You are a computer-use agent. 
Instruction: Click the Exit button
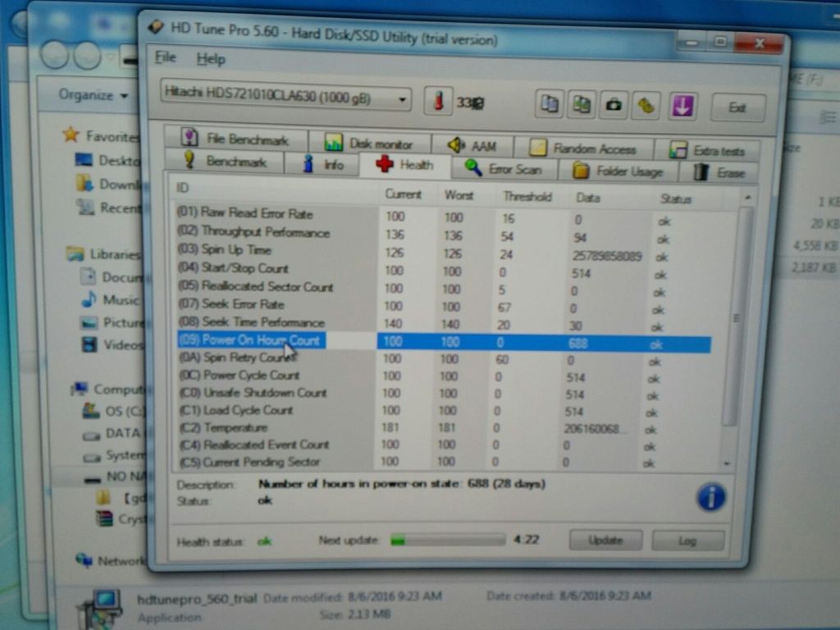click(x=737, y=107)
